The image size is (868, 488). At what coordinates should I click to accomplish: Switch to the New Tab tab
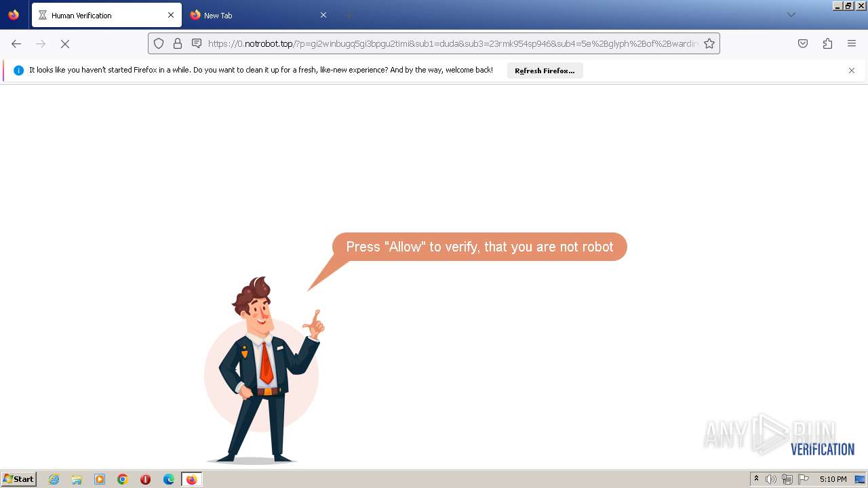pos(258,15)
